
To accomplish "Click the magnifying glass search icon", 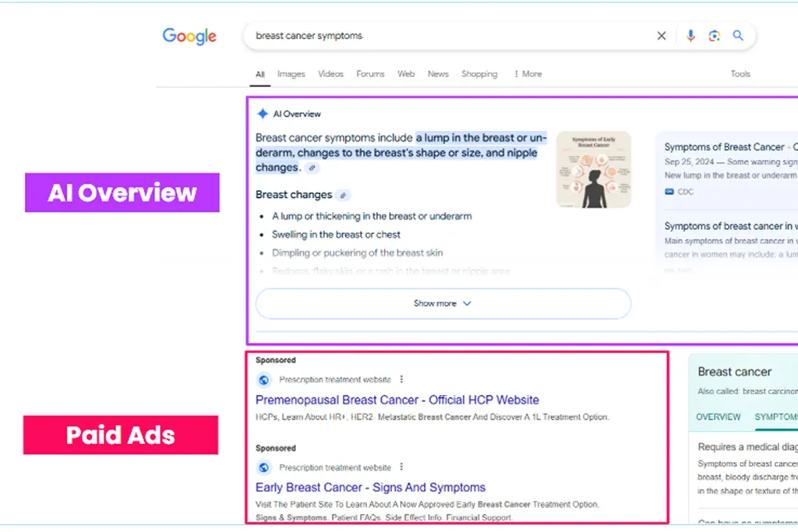I will tap(738, 36).
